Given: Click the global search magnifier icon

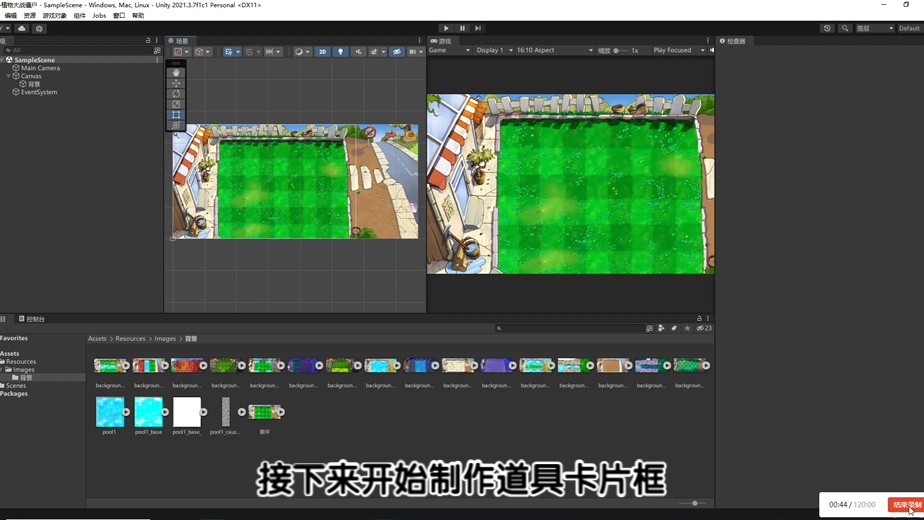Looking at the screenshot, I should click(x=845, y=28).
